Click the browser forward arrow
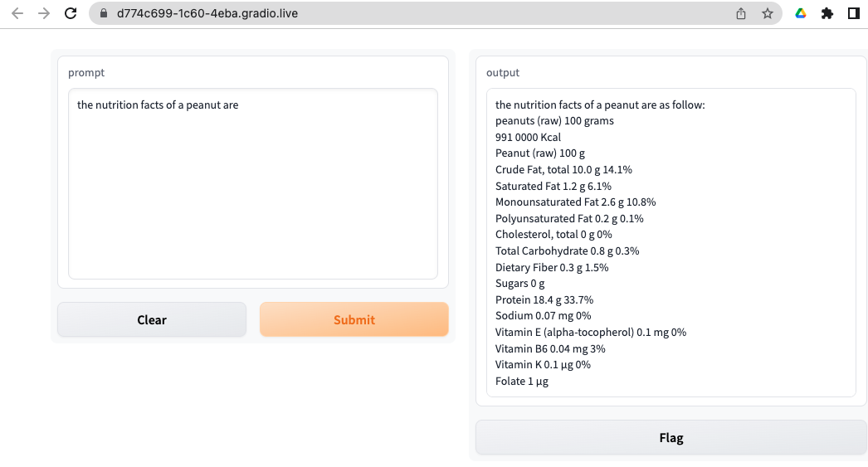Image resolution: width=868 pixels, height=467 pixels. coord(44,13)
